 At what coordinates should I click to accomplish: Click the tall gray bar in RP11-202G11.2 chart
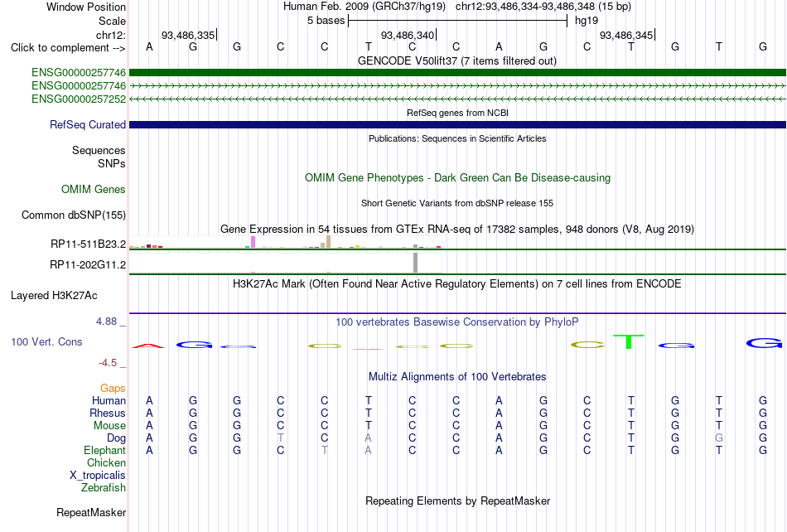[x=415, y=263]
